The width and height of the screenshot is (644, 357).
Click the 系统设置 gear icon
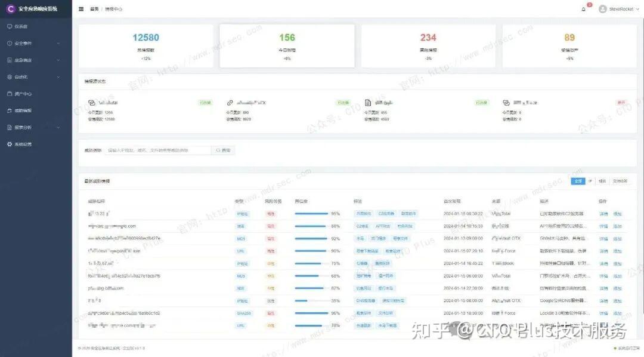(10, 144)
